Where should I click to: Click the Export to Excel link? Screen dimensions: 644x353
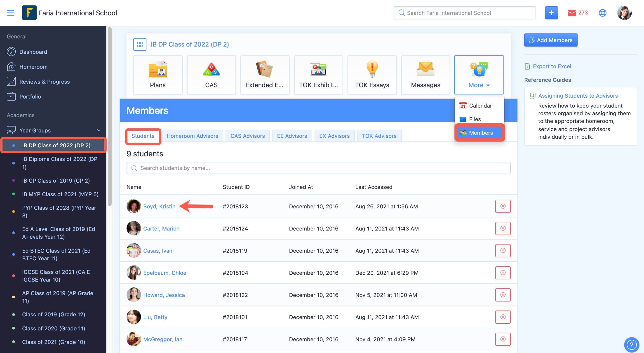point(552,66)
